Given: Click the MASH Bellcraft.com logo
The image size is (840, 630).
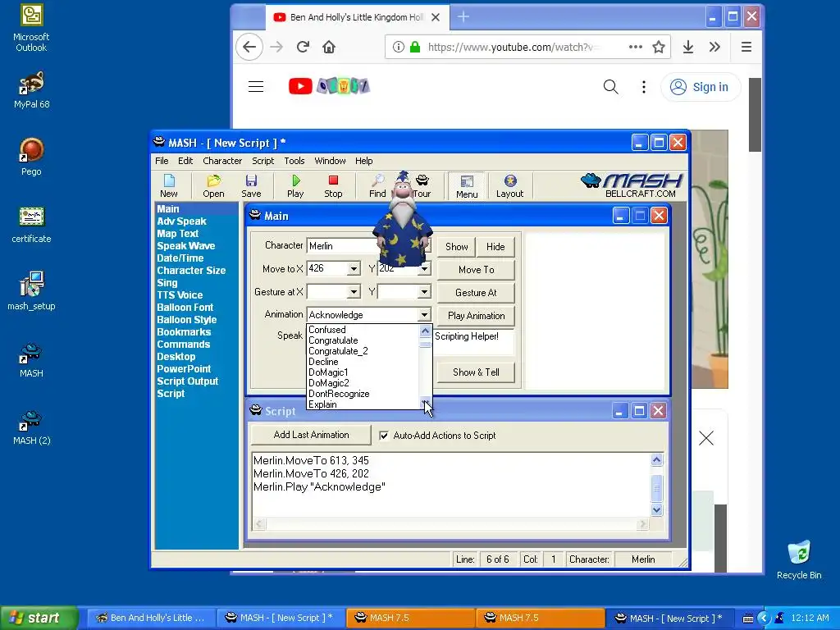Looking at the screenshot, I should click(x=632, y=185).
